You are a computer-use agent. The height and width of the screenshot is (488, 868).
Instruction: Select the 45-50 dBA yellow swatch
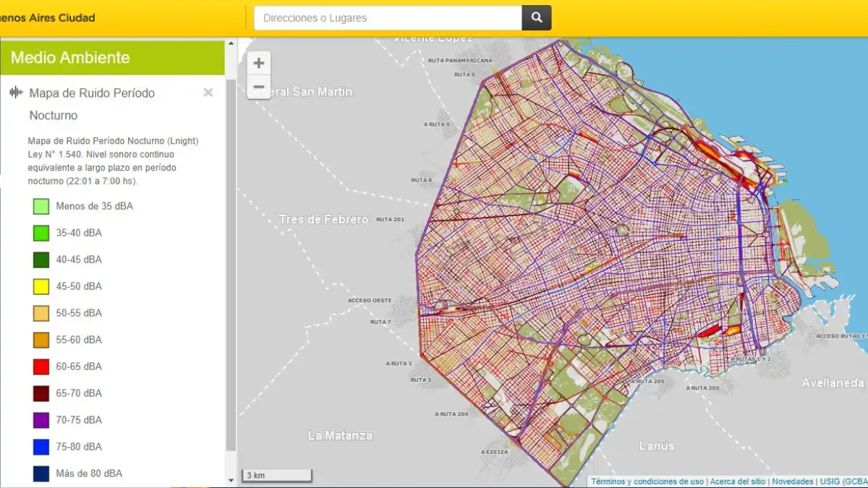[x=41, y=286]
